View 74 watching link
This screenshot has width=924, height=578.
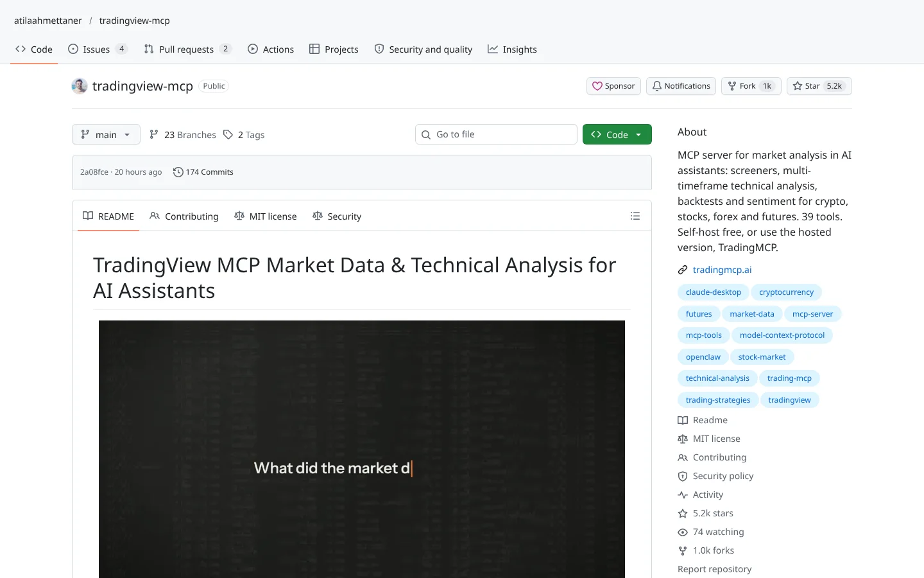pos(711,532)
